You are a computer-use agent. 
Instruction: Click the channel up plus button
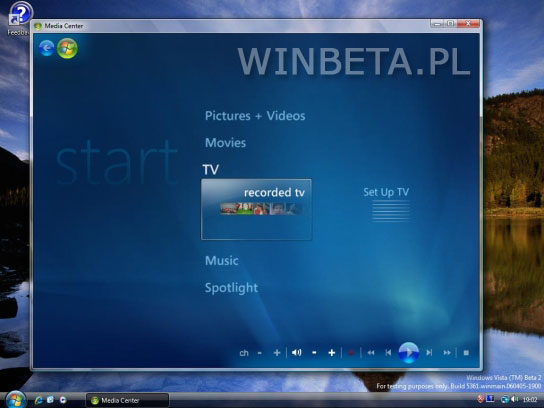click(277, 353)
